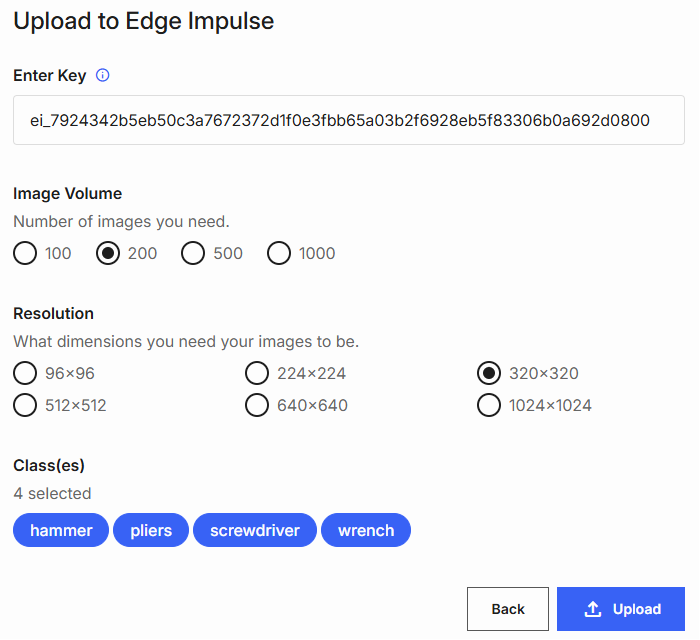
Task: Toggle the pliers class chip
Action: pyautogui.click(x=151, y=530)
